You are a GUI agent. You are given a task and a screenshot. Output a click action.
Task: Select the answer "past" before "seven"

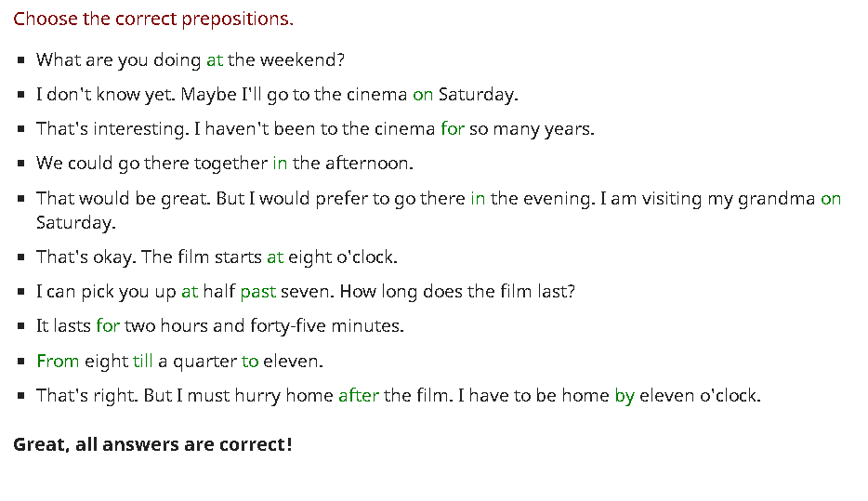[258, 292]
